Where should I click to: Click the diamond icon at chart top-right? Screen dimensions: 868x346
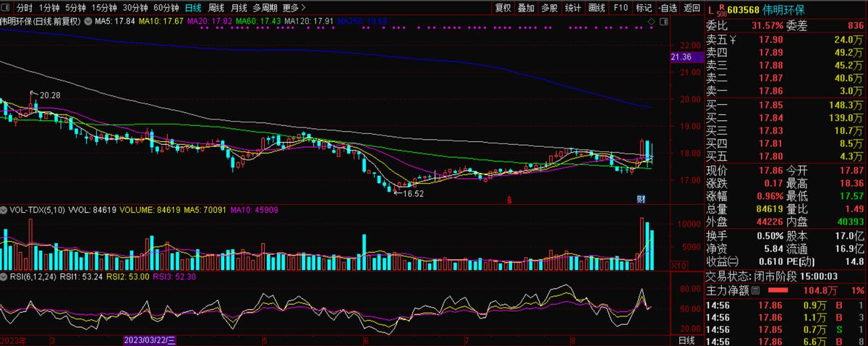tap(652, 23)
